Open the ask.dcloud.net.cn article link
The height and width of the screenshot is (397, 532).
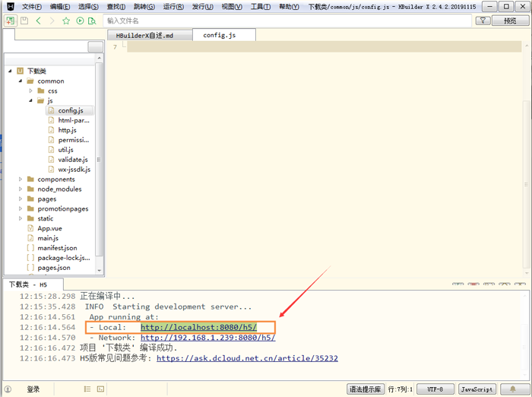click(x=247, y=358)
